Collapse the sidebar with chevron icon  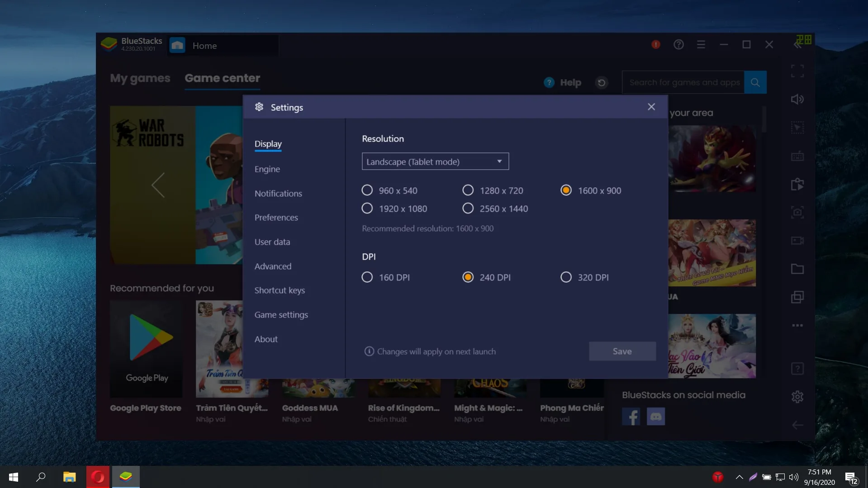tap(797, 44)
